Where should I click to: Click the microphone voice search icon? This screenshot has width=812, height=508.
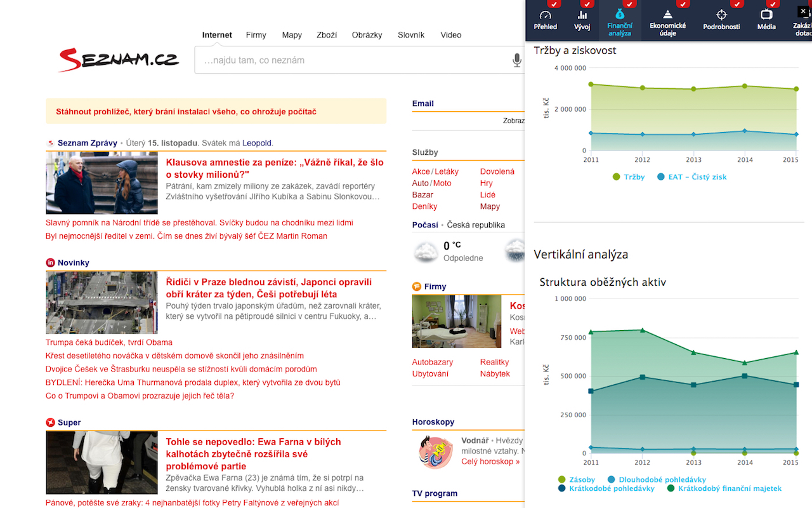click(x=517, y=60)
